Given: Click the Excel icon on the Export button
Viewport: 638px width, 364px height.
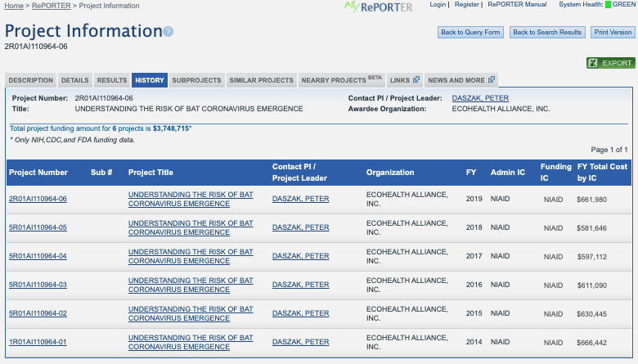Looking at the screenshot, I should point(593,63).
